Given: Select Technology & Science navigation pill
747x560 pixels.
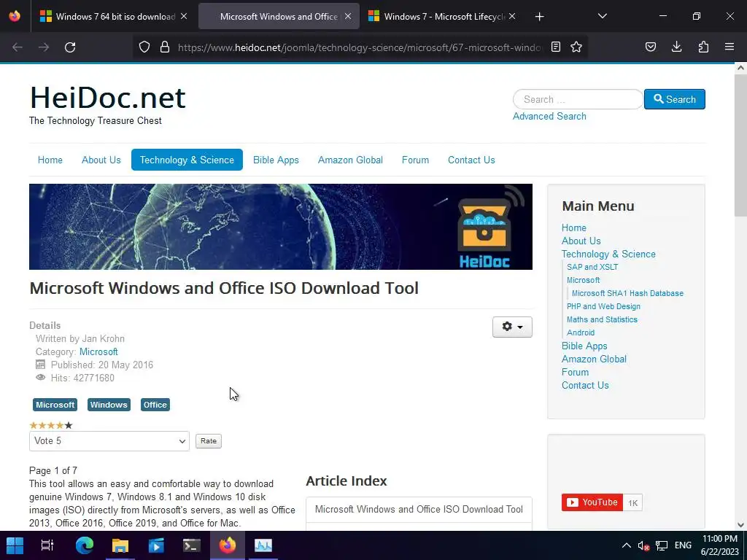Looking at the screenshot, I should click(x=187, y=160).
